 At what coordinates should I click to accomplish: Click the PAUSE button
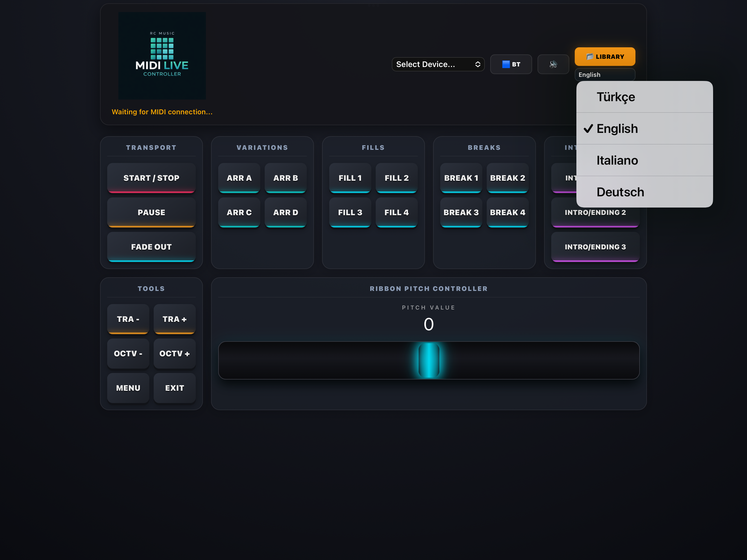click(151, 212)
